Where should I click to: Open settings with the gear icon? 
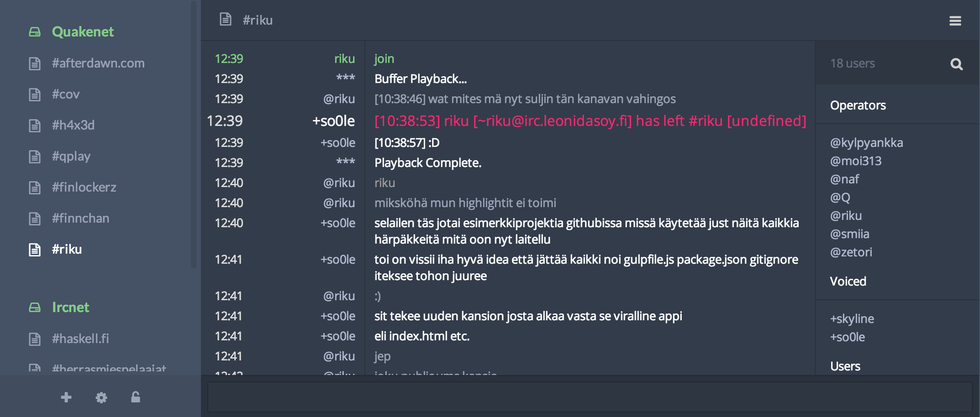coord(101,397)
